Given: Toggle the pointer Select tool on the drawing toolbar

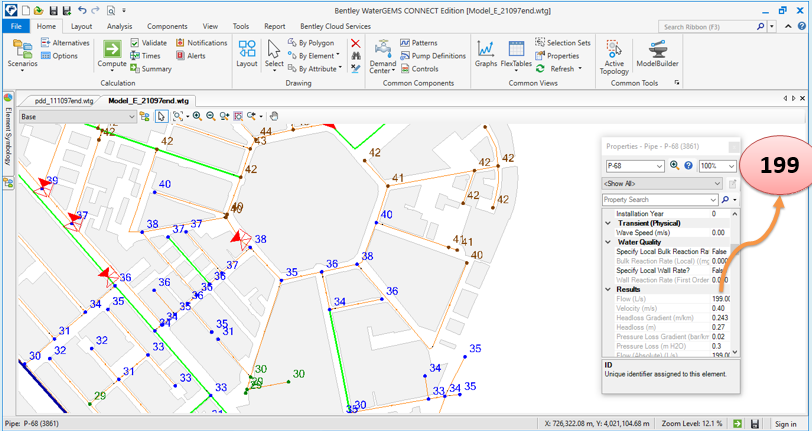Looking at the screenshot, I should click(x=161, y=117).
